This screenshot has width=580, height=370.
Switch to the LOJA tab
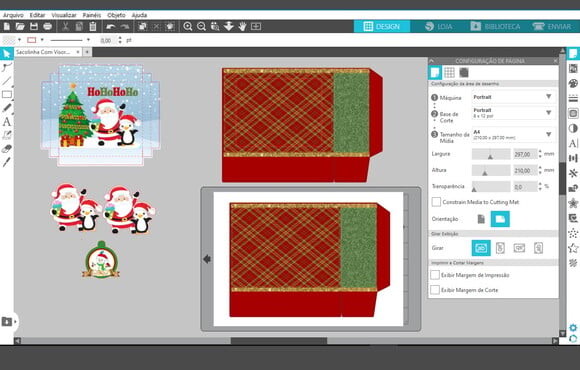[x=439, y=26]
